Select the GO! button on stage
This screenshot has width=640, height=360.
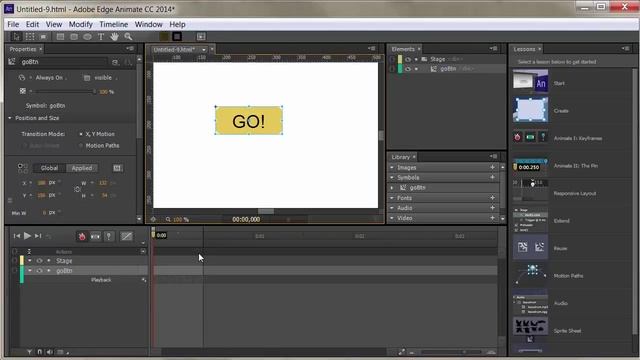point(249,121)
